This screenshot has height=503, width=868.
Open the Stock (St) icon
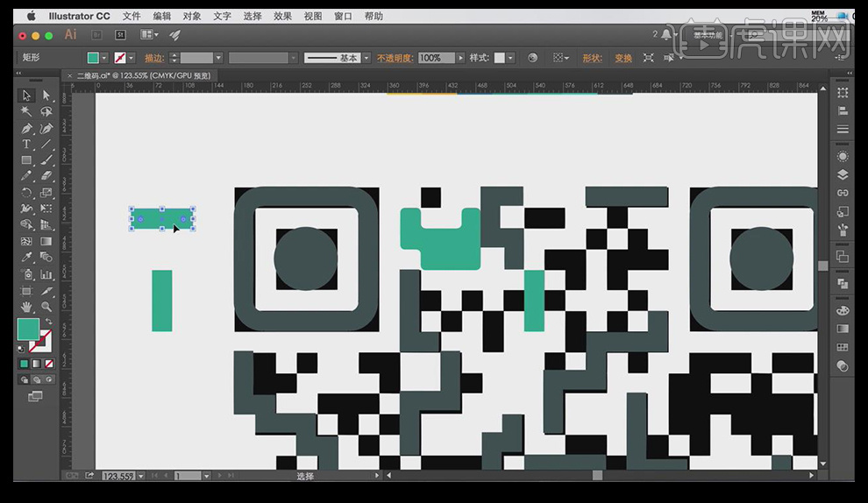(121, 35)
